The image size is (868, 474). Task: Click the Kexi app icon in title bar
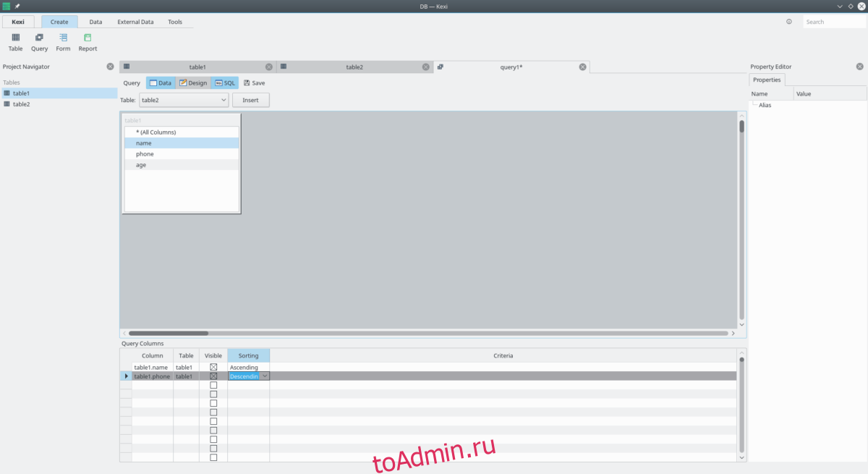coord(6,6)
